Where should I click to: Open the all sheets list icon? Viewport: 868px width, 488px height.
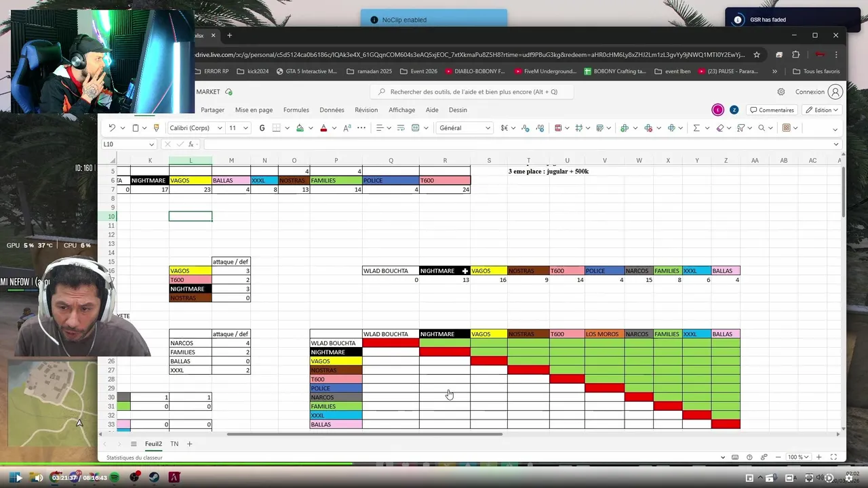coord(134,444)
